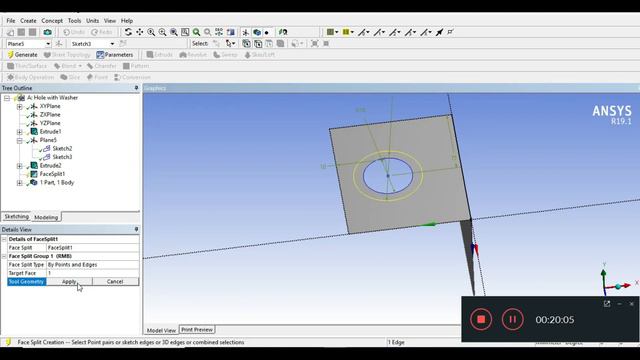Open the Sketch3 sketch dropdown
The image size is (640, 360).
pos(112,44)
